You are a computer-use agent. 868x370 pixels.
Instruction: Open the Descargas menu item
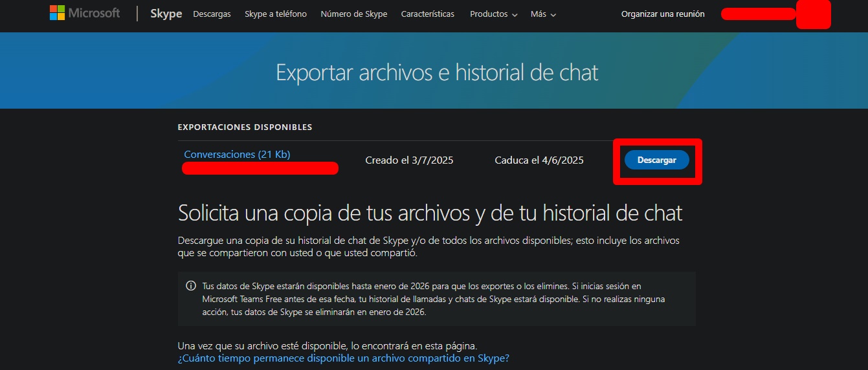coord(212,14)
